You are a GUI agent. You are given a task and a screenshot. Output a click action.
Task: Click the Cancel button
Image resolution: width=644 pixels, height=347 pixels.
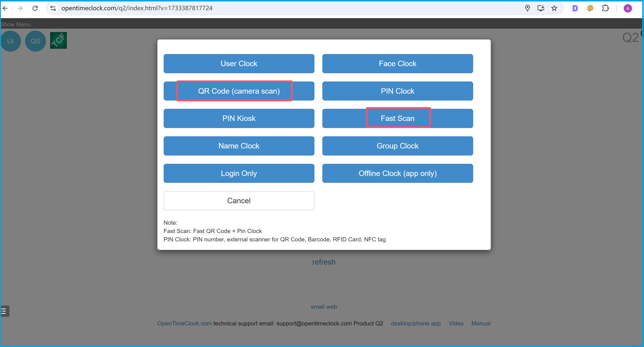[239, 200]
